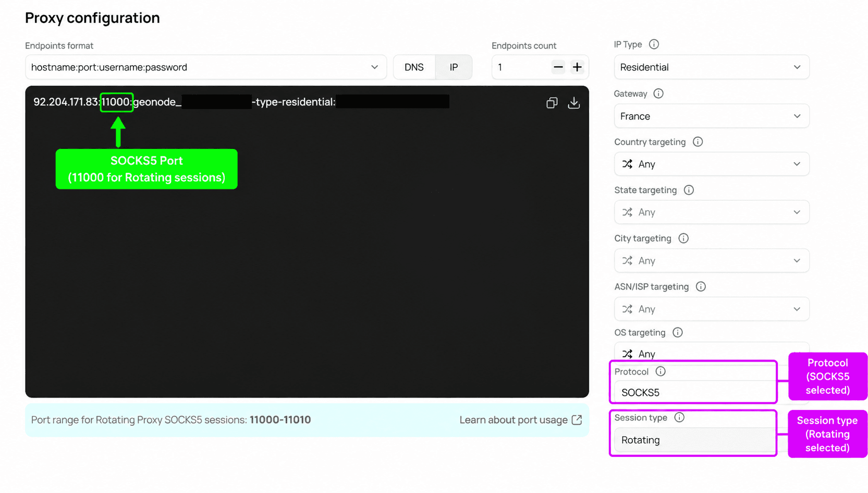Expand the Country targeting dropdown
Screen dimensions: 868x493
pyautogui.click(x=712, y=164)
